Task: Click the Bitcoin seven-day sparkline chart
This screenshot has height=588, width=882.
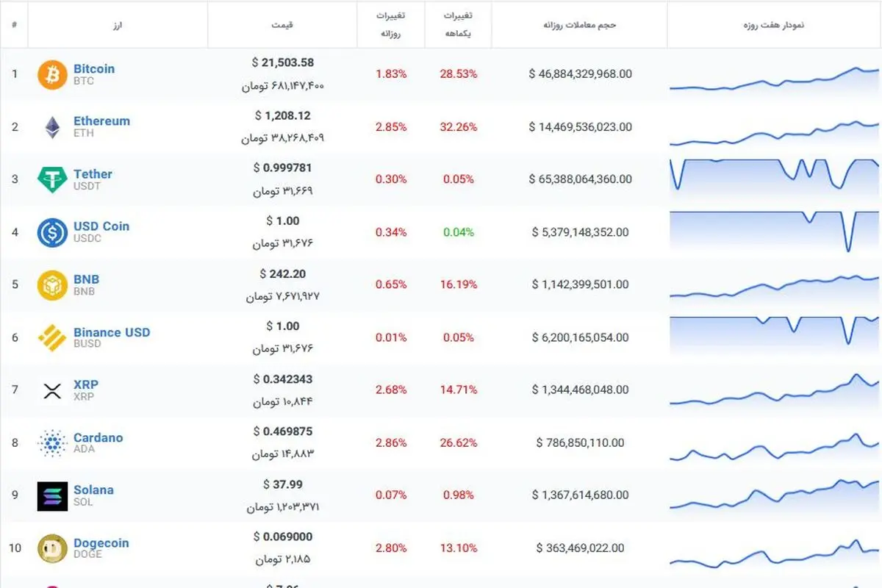Action: (774, 79)
